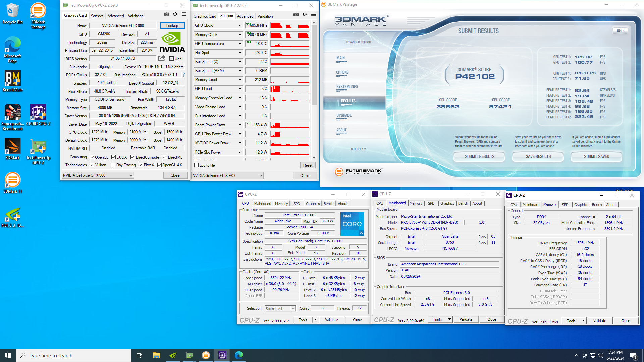The height and width of the screenshot is (362, 644).
Task: Toggle the UEFI checkbox in GPU-Z
Action: tap(171, 59)
